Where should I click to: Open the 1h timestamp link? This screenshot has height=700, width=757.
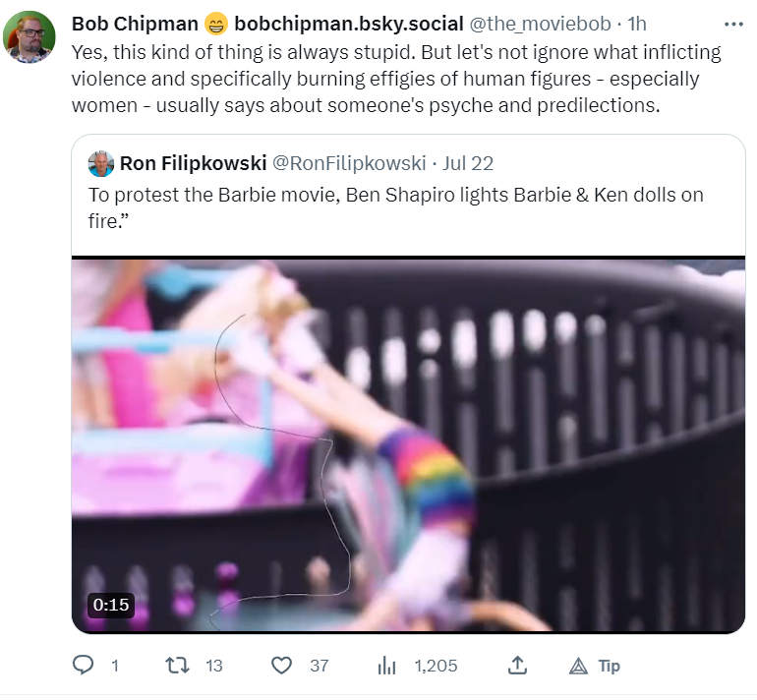click(637, 24)
